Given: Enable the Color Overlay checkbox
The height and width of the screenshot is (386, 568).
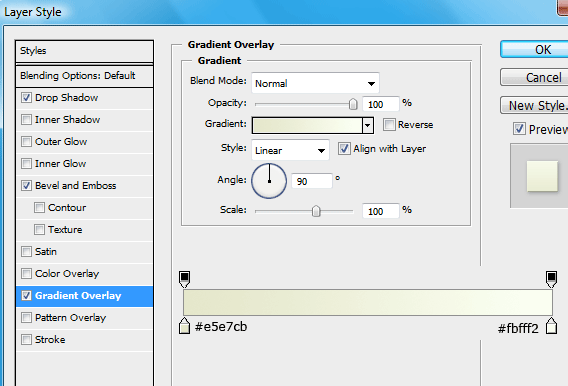Looking at the screenshot, I should (x=26, y=274).
